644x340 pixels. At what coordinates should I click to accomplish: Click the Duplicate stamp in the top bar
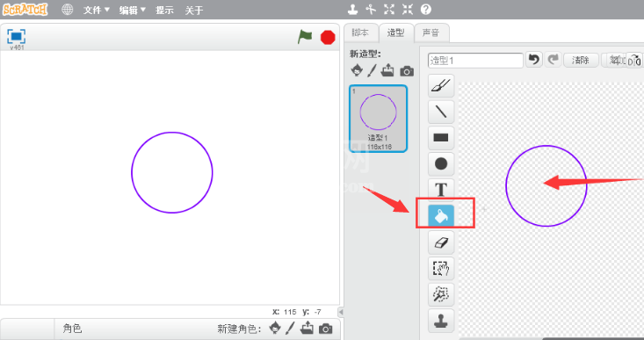352,10
